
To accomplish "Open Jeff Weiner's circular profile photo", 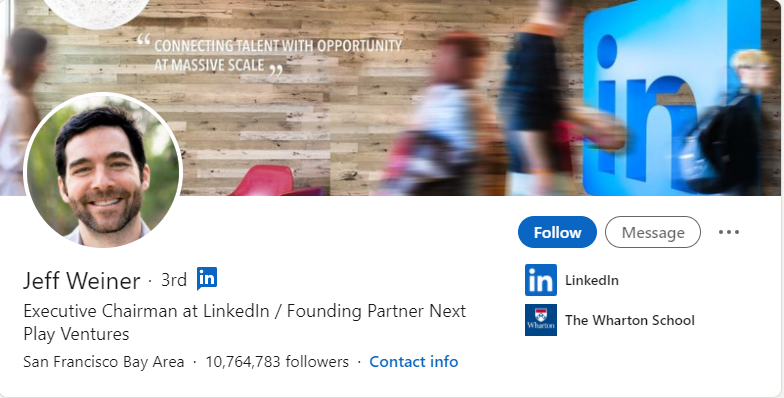I will coord(103,170).
